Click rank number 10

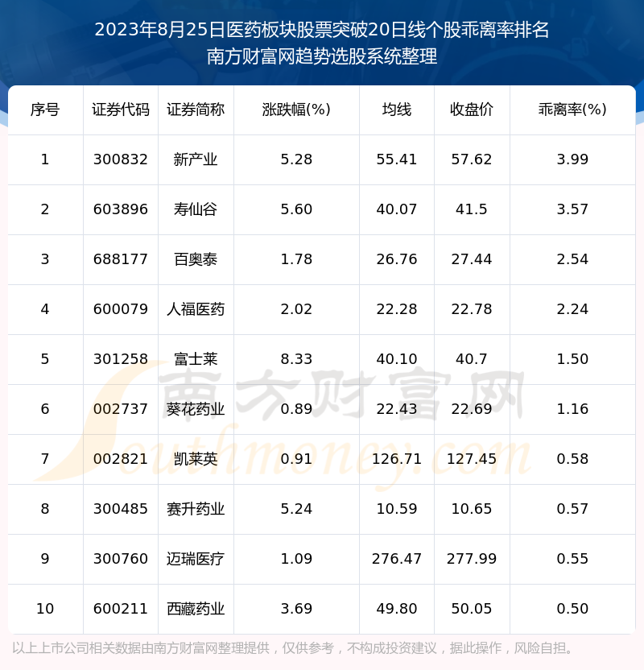(x=45, y=609)
